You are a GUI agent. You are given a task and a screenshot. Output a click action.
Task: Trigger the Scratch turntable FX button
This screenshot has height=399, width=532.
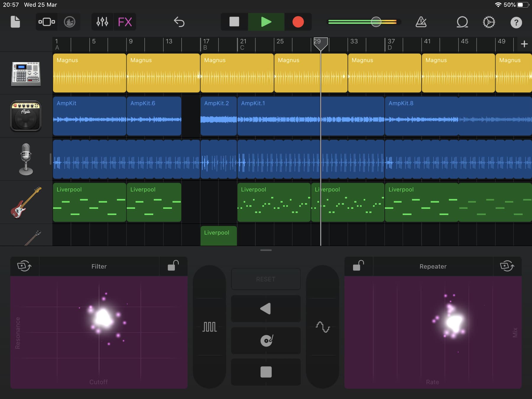click(x=266, y=340)
